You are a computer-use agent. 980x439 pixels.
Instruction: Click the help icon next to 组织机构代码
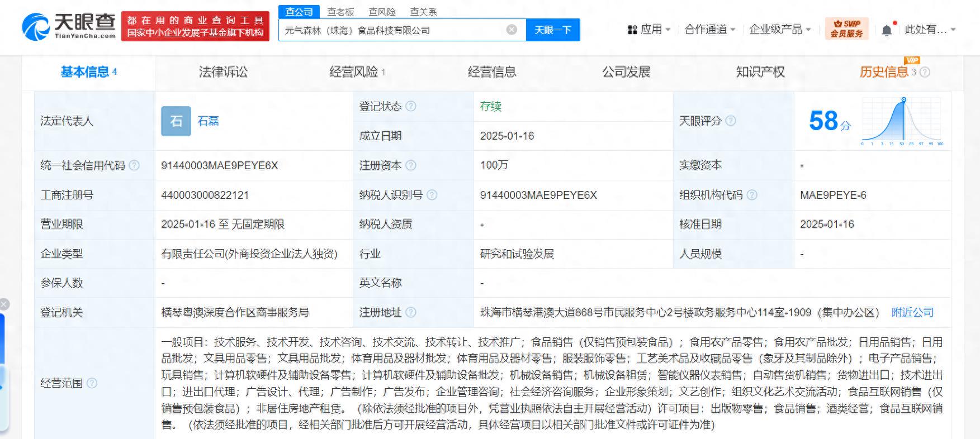tap(752, 195)
